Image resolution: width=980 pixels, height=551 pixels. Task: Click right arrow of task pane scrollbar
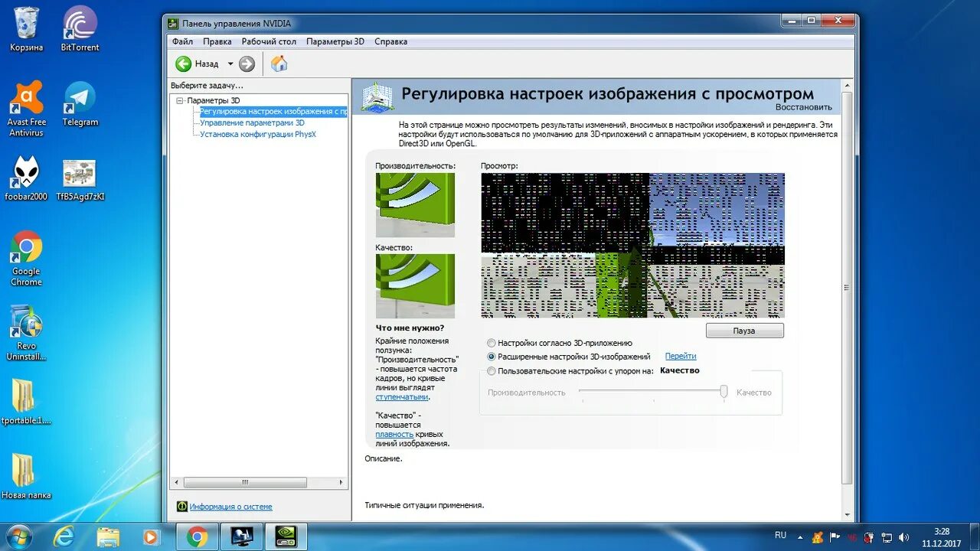pyautogui.click(x=341, y=482)
